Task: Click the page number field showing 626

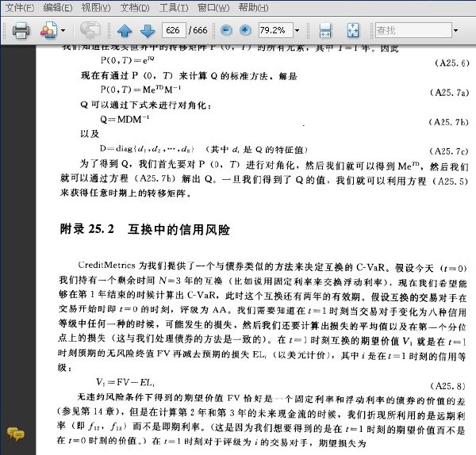Action: tap(174, 30)
